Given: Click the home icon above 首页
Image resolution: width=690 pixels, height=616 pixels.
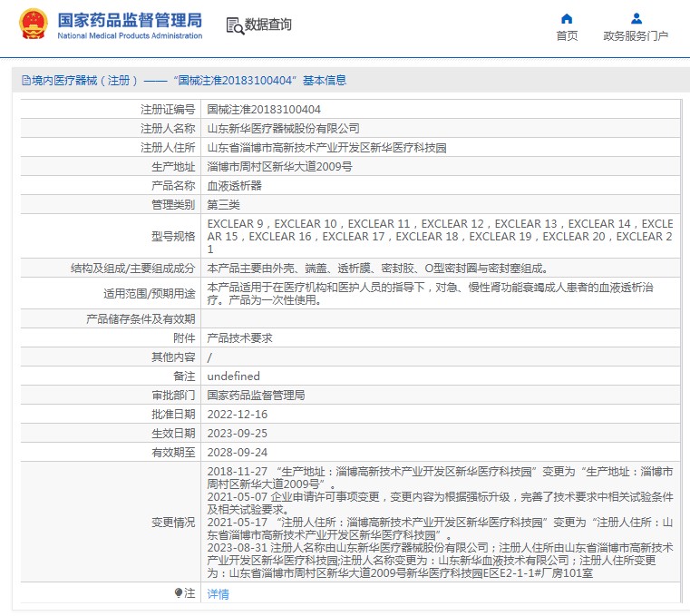Looking at the screenshot, I should click(x=567, y=18).
